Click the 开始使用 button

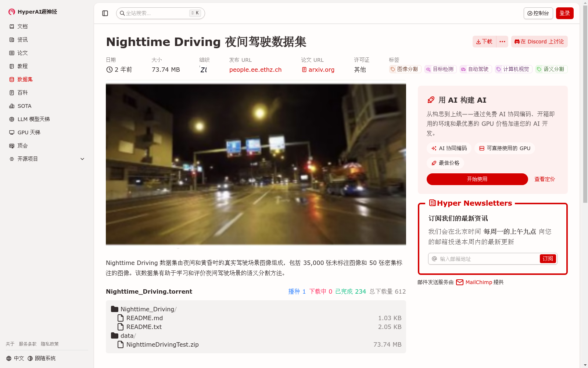pos(477,179)
